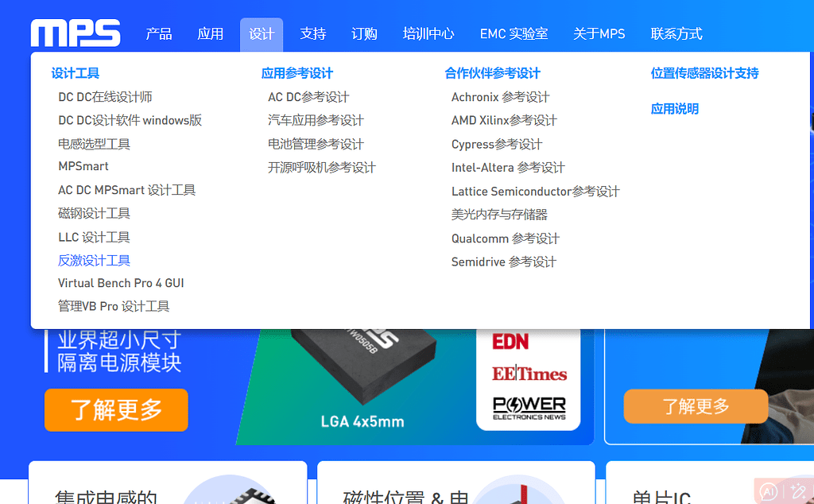The height and width of the screenshot is (504, 814).
Task: Open the AI assistant chat bubble icon
Action: coord(768,491)
